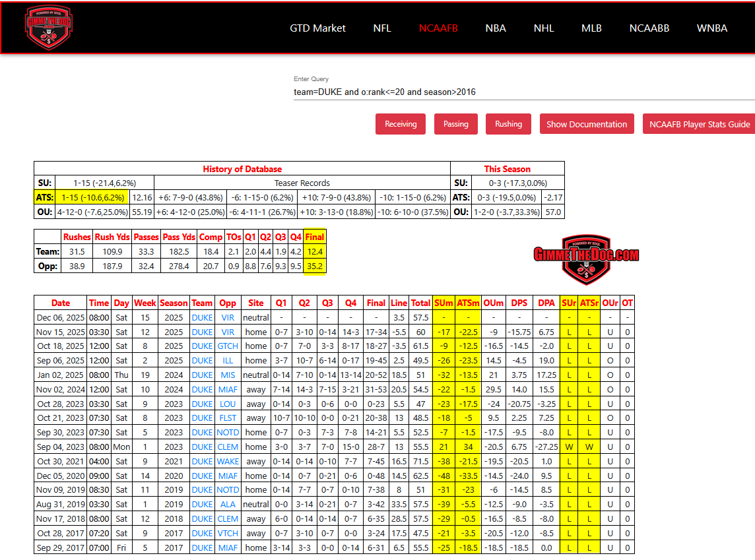Click the SU record 1-15 (-21.4,6.2%)
The height and width of the screenshot is (560, 755).
pos(104,183)
